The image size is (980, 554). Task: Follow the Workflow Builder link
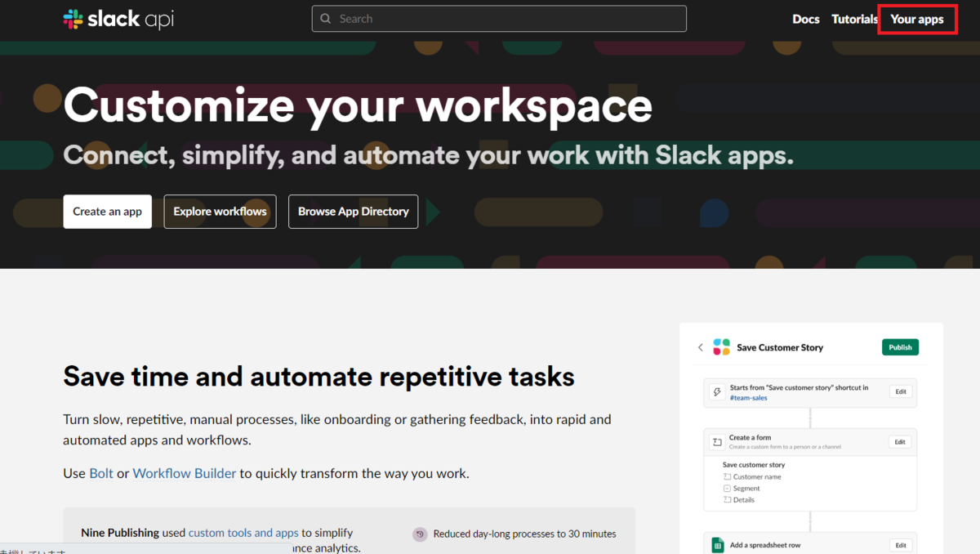tap(185, 473)
